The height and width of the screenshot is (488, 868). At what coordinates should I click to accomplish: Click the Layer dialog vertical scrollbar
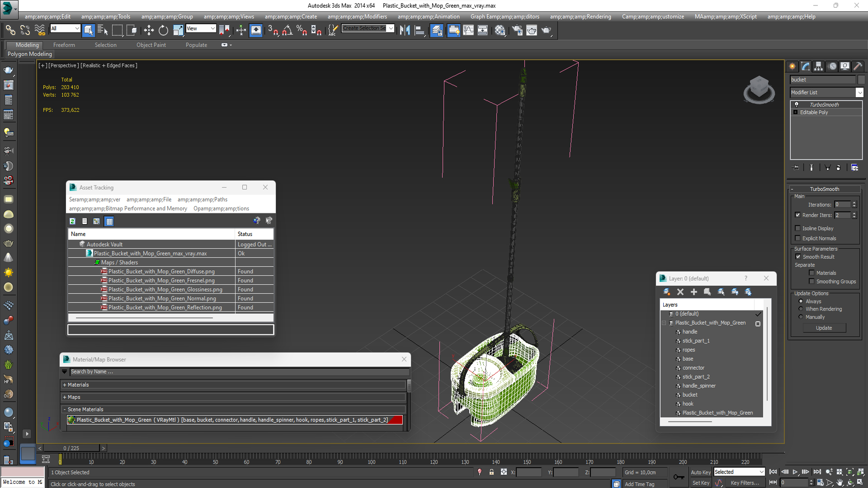coord(767,355)
